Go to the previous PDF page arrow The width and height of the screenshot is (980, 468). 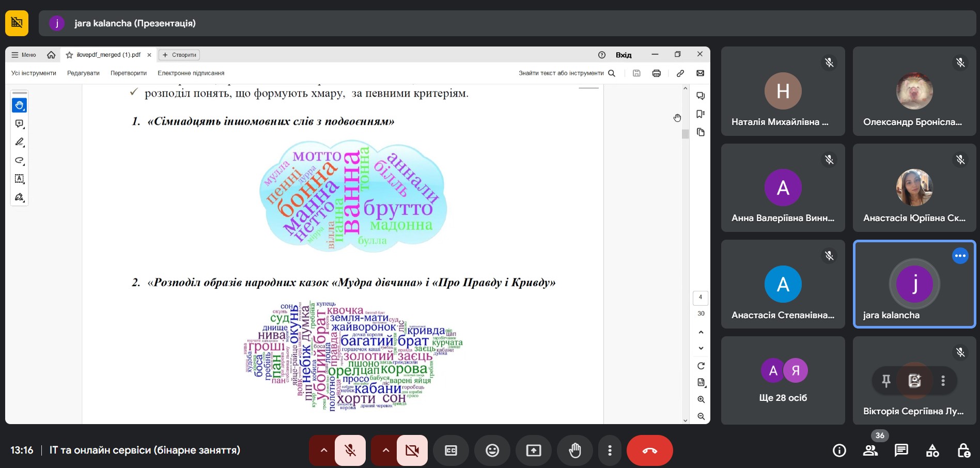(x=701, y=332)
